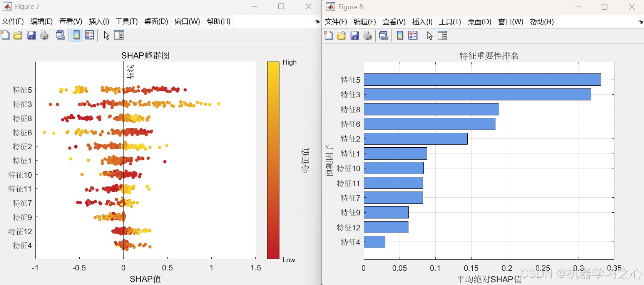
Task: Click Save Figure icon in Figure 8 toolbar
Action: (355, 36)
